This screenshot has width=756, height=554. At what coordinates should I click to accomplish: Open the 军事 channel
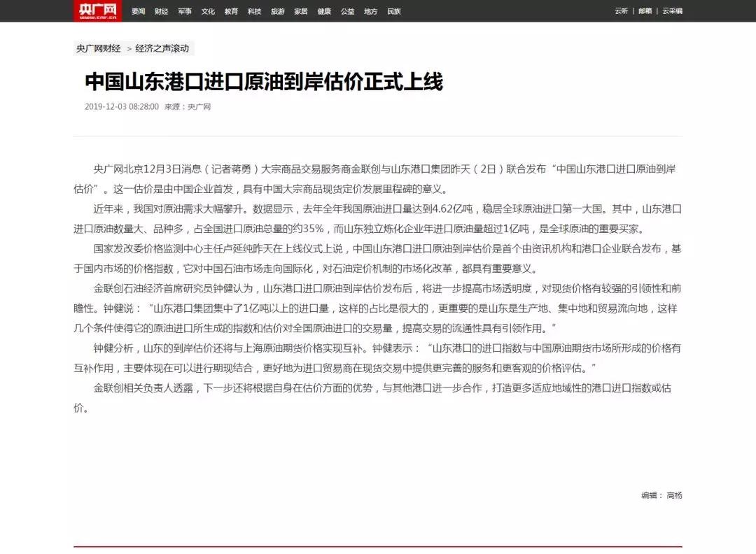tap(185, 11)
